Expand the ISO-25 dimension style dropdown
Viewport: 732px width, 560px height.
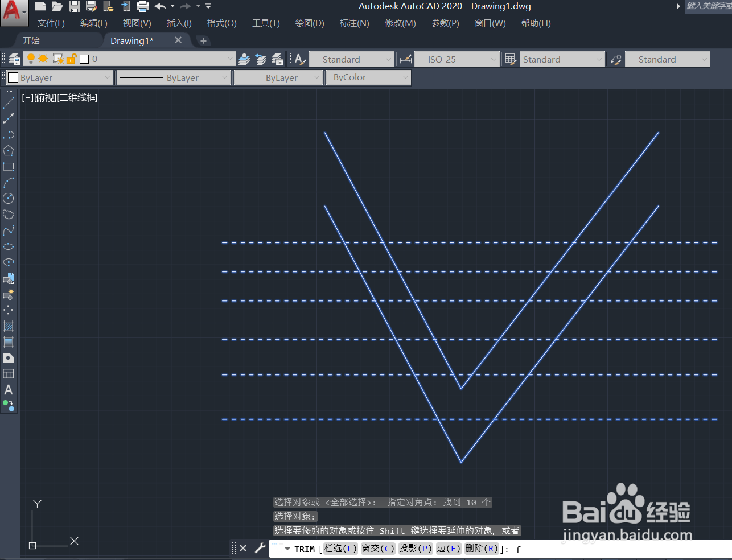tap(494, 59)
